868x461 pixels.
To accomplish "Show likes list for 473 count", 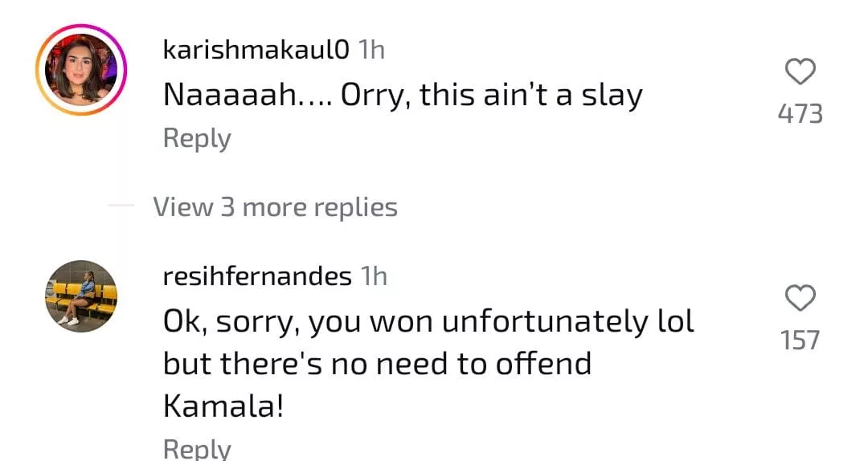I will 800,114.
